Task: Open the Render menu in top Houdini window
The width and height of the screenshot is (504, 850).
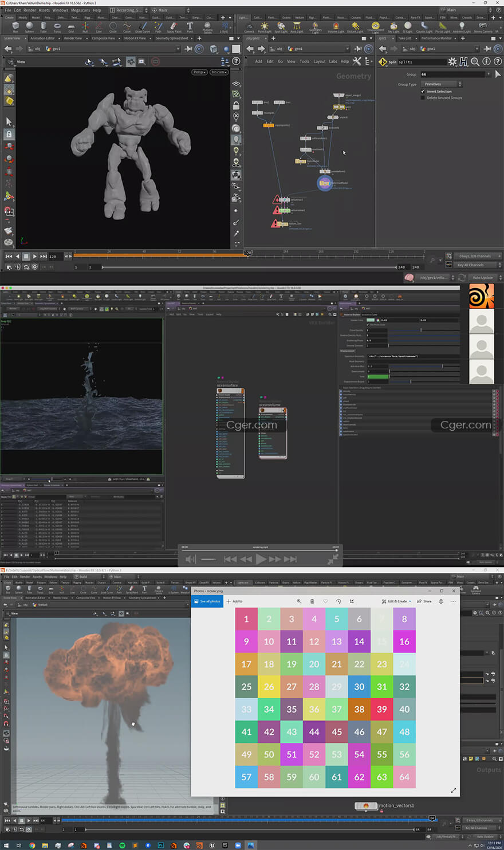Action: pos(30,10)
